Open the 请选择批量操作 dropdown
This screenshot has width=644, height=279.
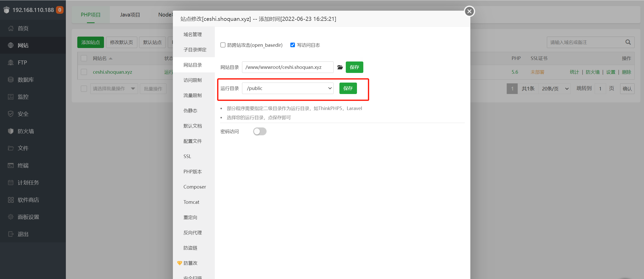(114, 89)
